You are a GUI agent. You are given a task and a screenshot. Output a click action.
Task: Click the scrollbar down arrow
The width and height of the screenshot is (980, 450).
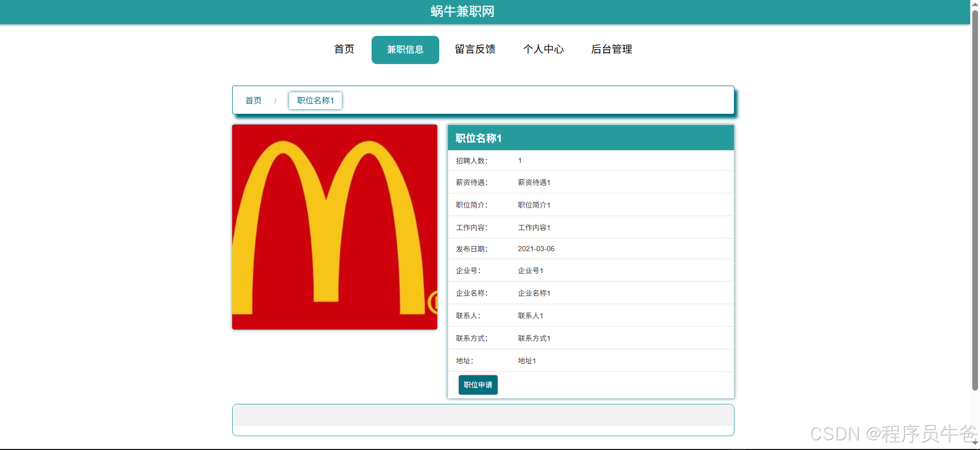point(975,443)
